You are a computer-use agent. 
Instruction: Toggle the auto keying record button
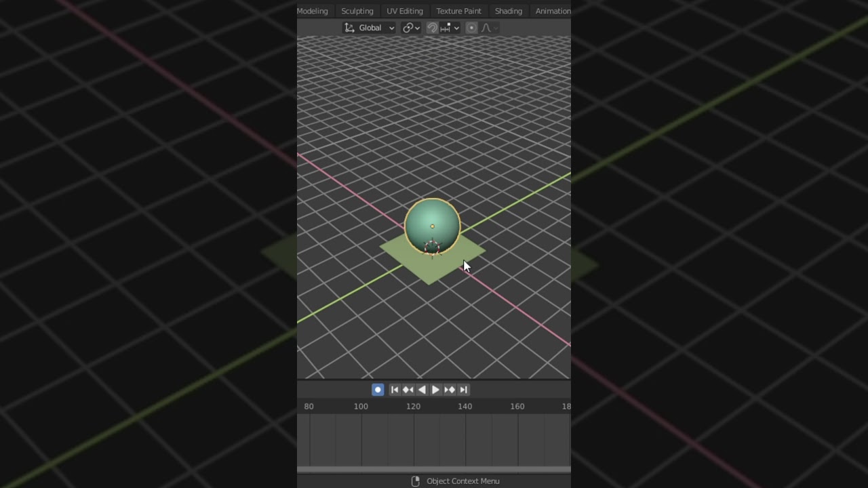pos(378,390)
